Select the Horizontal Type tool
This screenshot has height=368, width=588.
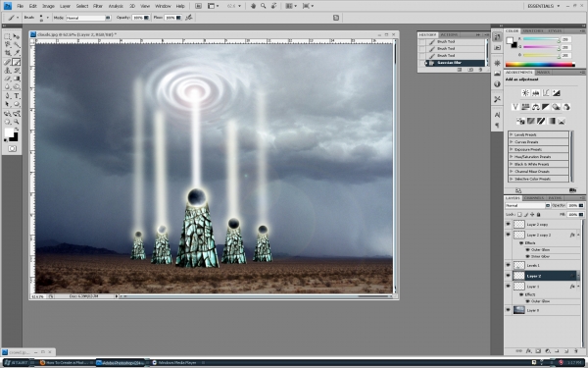(16, 96)
